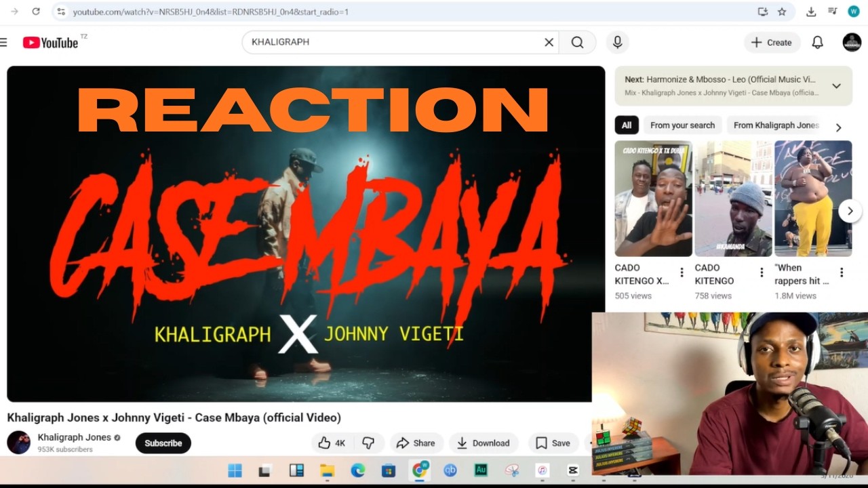This screenshot has width=868, height=488.
Task: Open the pink scissors app on the taskbar
Action: (512, 470)
